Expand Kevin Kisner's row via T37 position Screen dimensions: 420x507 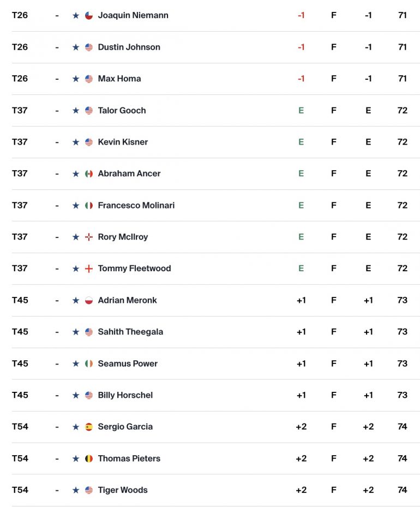pyautogui.click(x=20, y=142)
